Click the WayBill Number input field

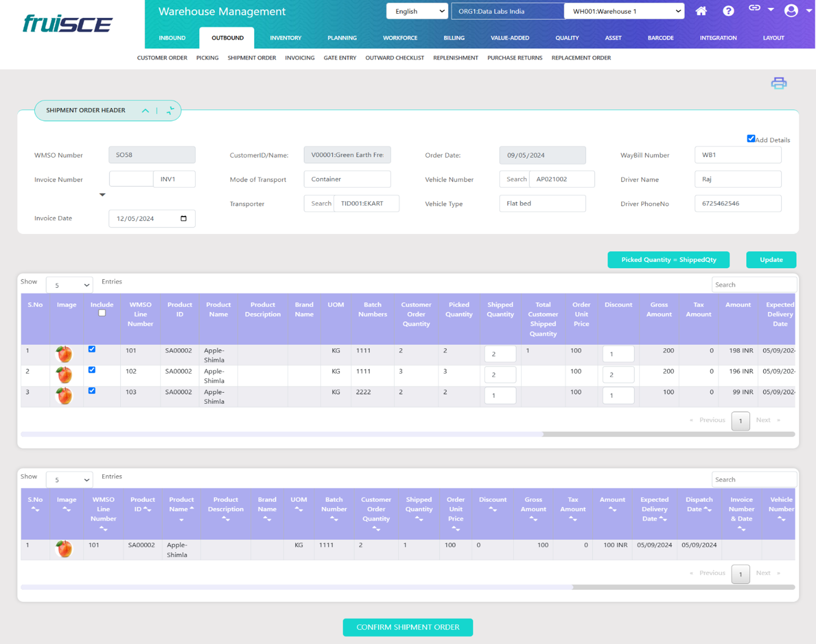click(737, 155)
